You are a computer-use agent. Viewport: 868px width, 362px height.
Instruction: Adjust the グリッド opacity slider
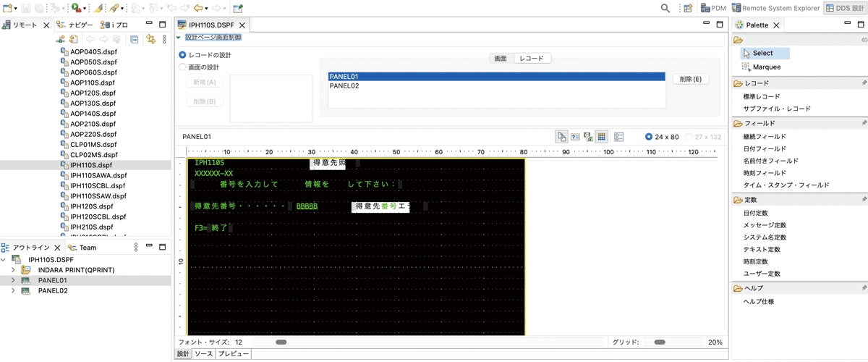click(659, 342)
